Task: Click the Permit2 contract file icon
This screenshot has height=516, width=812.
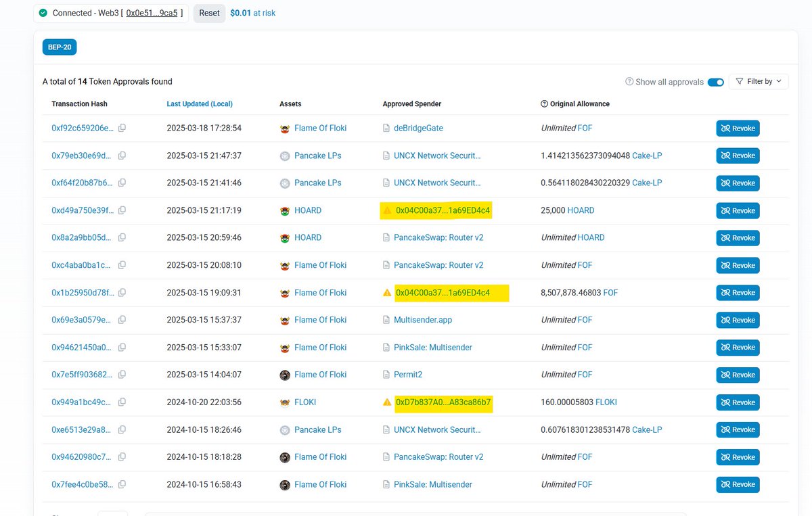Action: [x=386, y=375]
